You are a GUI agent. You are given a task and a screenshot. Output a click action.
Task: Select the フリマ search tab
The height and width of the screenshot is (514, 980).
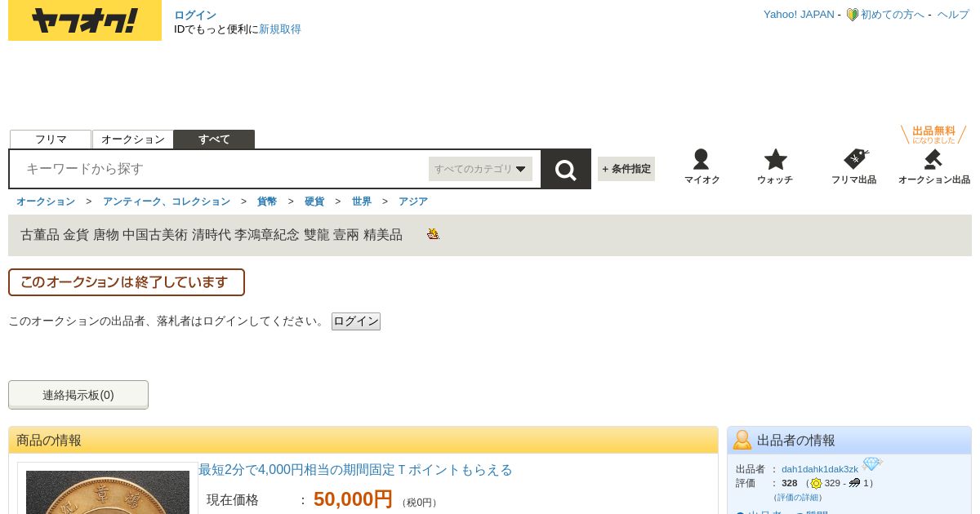coord(51,140)
